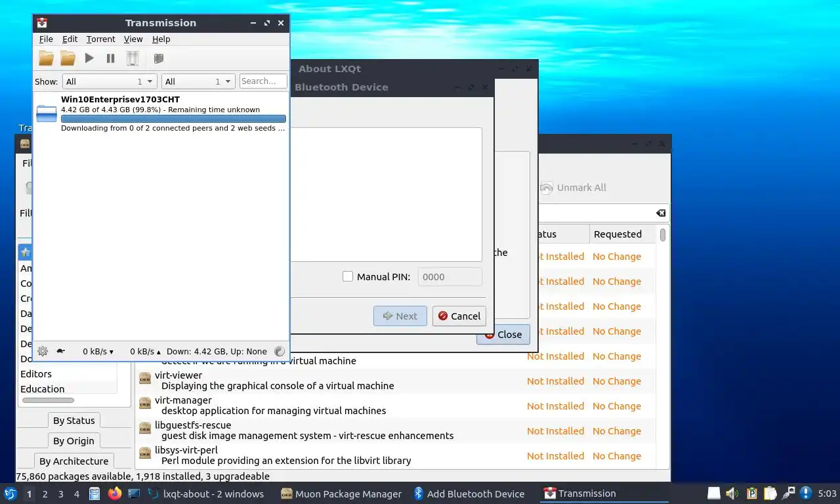This screenshot has width=840, height=504.
Task: Click the volume speaker tray icon
Action: 732,493
